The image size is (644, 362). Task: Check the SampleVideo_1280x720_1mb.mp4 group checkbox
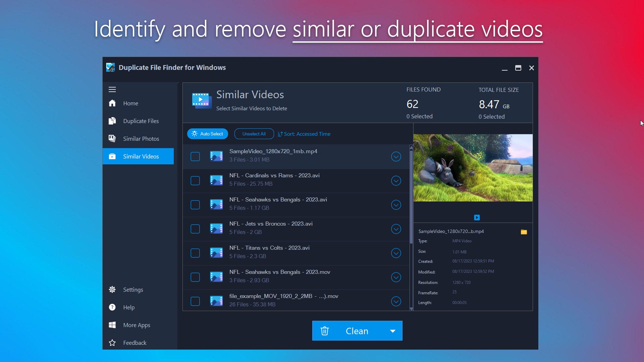(x=195, y=157)
